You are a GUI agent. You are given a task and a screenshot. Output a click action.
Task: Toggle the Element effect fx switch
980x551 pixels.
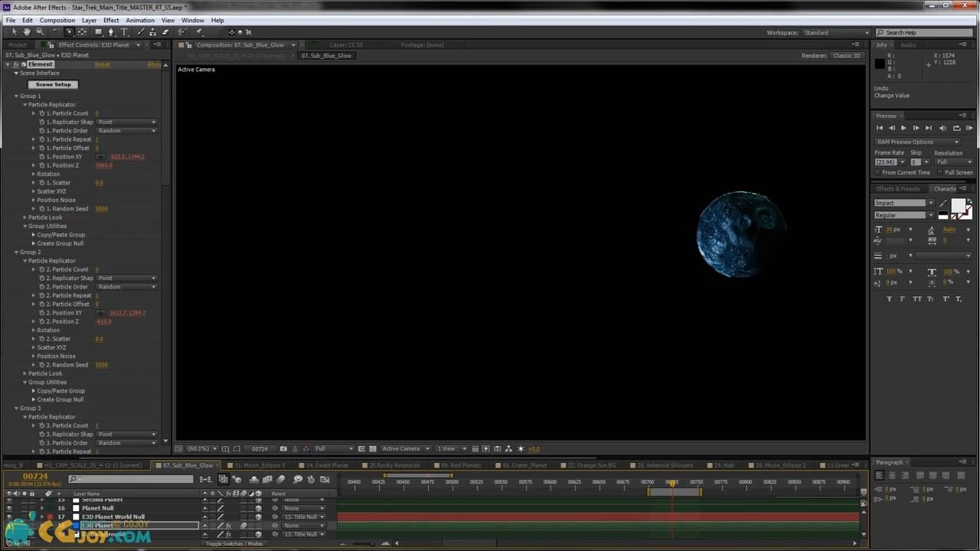[16, 64]
